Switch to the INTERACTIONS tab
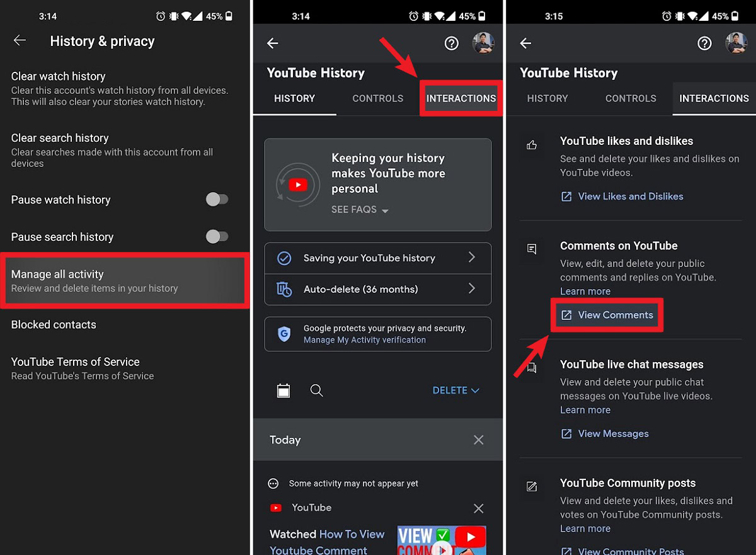This screenshot has width=756, height=555. [461, 98]
